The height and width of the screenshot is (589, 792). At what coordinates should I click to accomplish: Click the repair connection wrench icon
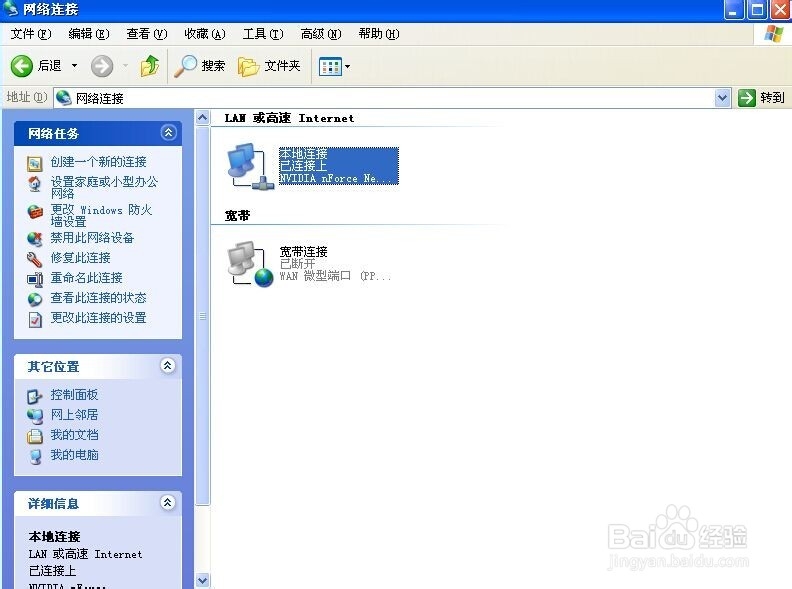click(x=34, y=259)
